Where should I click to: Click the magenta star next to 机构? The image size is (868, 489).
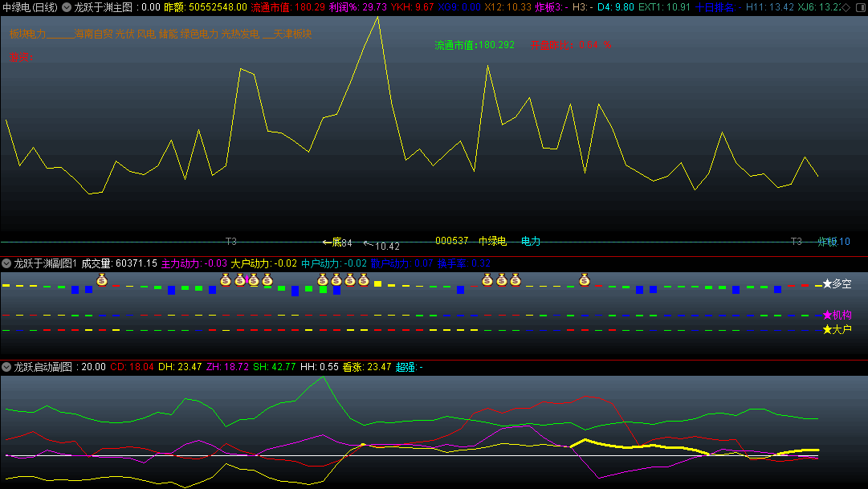click(827, 315)
